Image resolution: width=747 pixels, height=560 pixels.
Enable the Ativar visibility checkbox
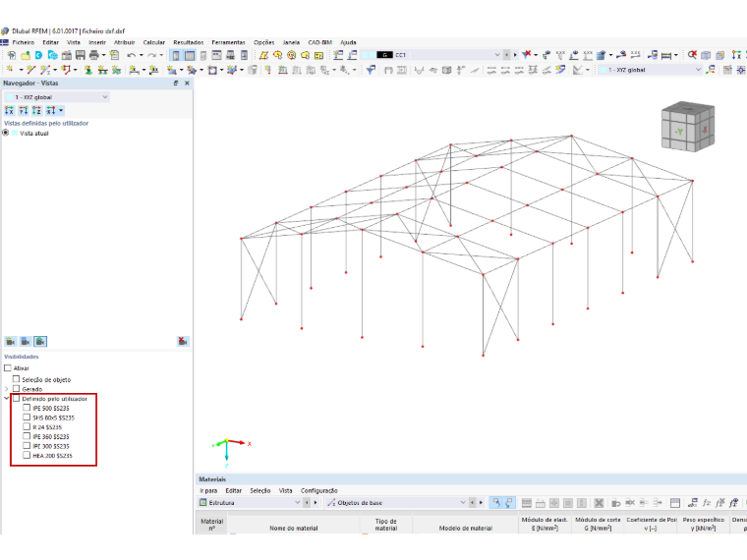pyautogui.click(x=7, y=368)
